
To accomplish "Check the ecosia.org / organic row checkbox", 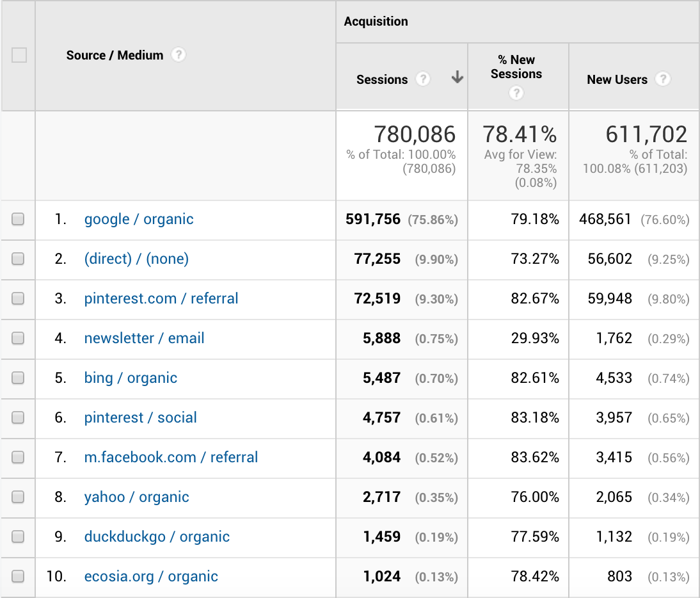I will click(x=18, y=576).
